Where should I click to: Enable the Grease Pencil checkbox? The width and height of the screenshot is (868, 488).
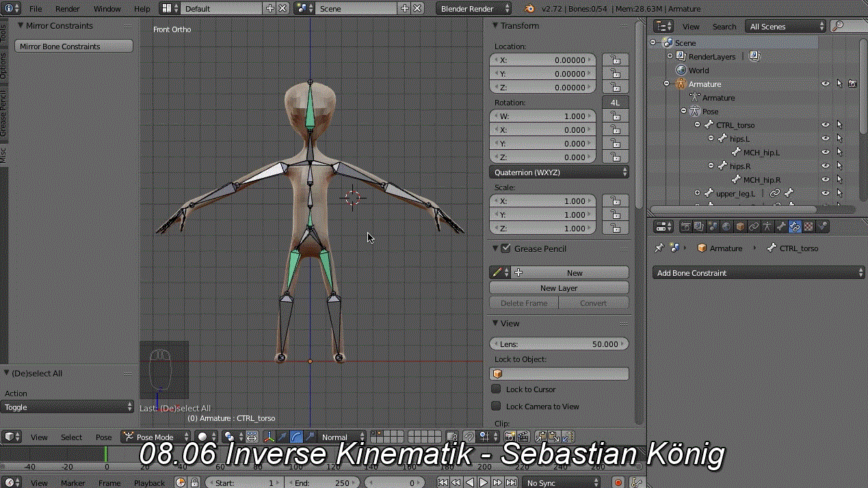pos(506,248)
